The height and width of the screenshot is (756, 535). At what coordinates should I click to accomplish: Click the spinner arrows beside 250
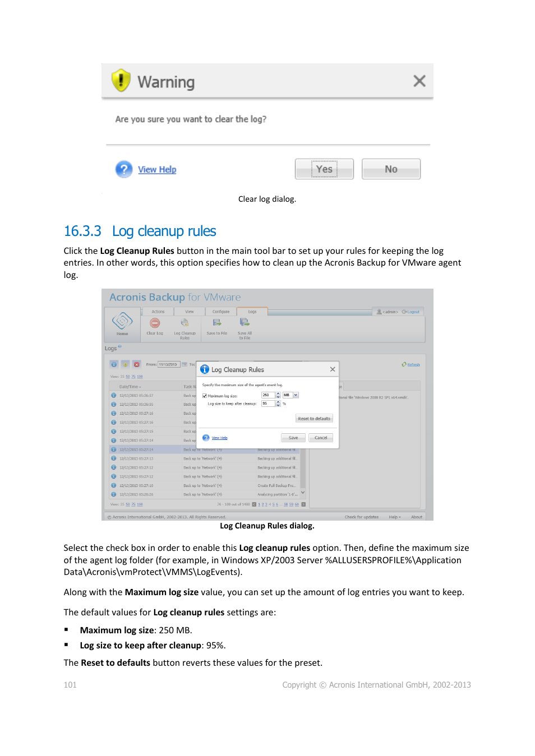coord(278,395)
